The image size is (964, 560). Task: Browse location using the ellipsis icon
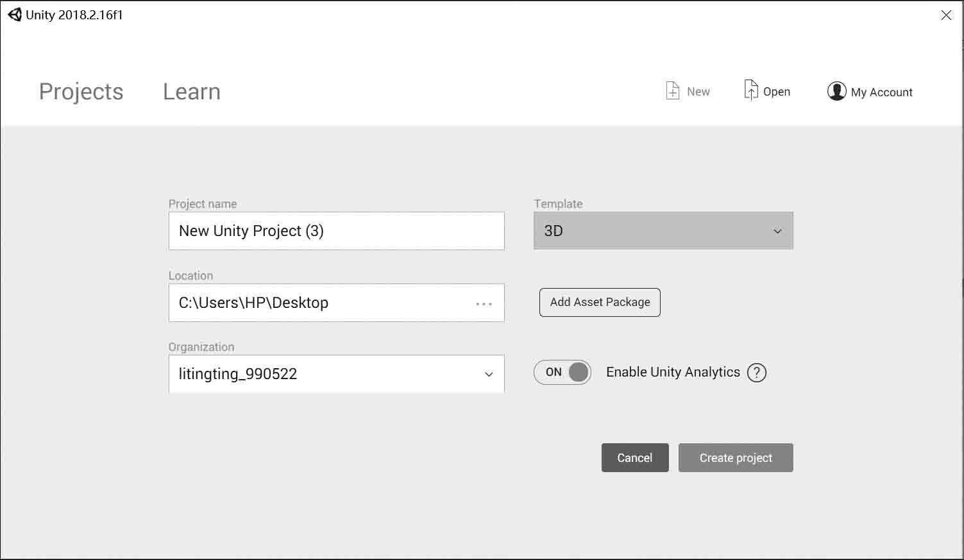(x=484, y=303)
